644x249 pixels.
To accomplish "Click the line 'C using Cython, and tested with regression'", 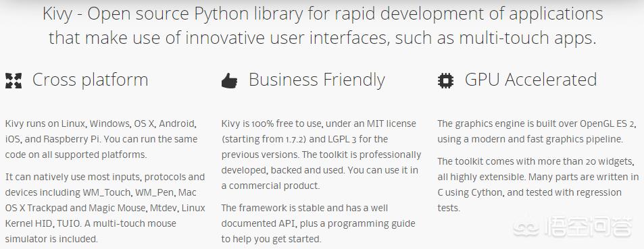I will [529, 192].
